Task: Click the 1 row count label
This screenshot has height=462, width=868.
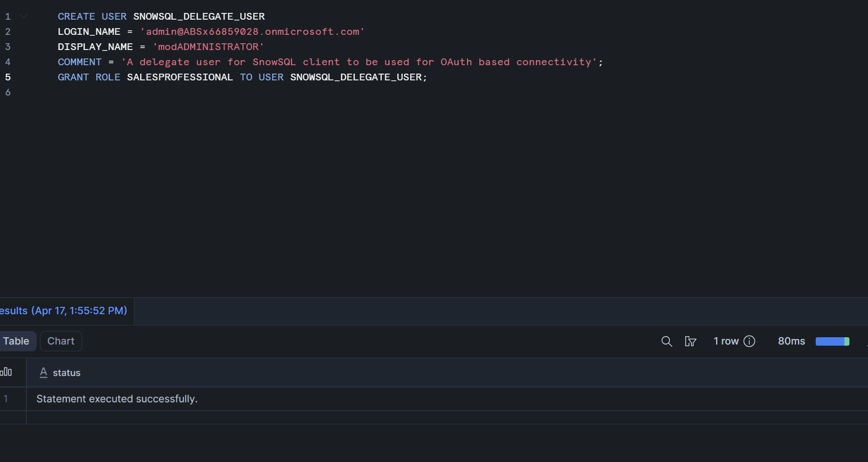Action: point(726,341)
